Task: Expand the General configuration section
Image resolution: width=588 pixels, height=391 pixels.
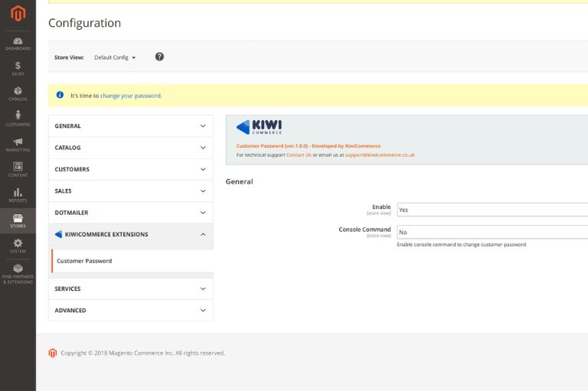Action: [130, 126]
